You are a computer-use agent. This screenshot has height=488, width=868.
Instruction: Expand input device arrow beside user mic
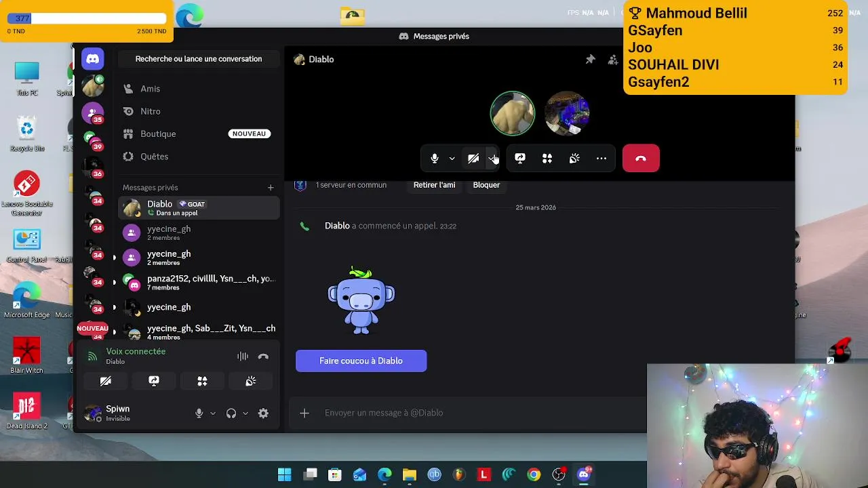coord(213,413)
